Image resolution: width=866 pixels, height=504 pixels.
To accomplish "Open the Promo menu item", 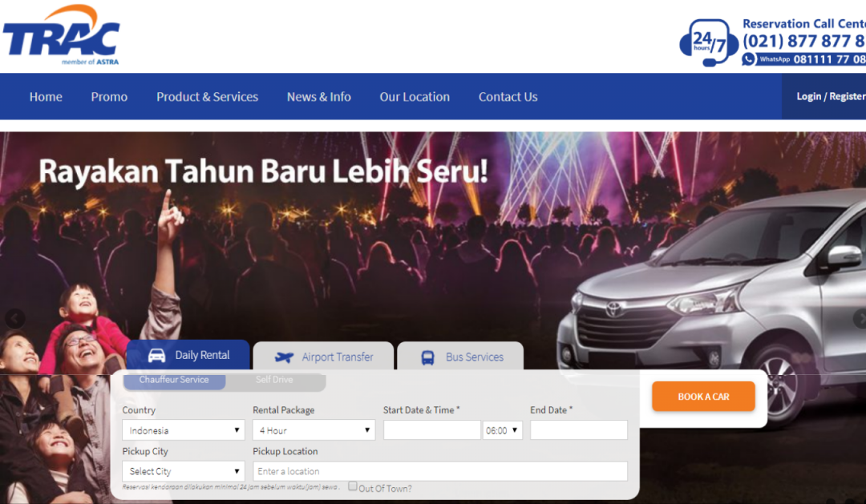I will coord(109,96).
